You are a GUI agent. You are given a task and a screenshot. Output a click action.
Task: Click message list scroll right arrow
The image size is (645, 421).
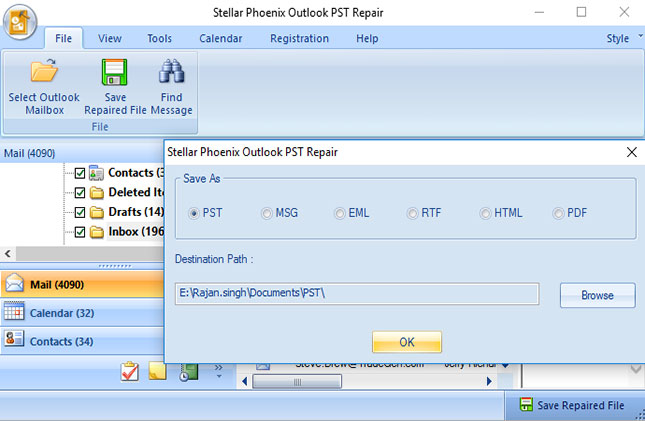pos(489,381)
